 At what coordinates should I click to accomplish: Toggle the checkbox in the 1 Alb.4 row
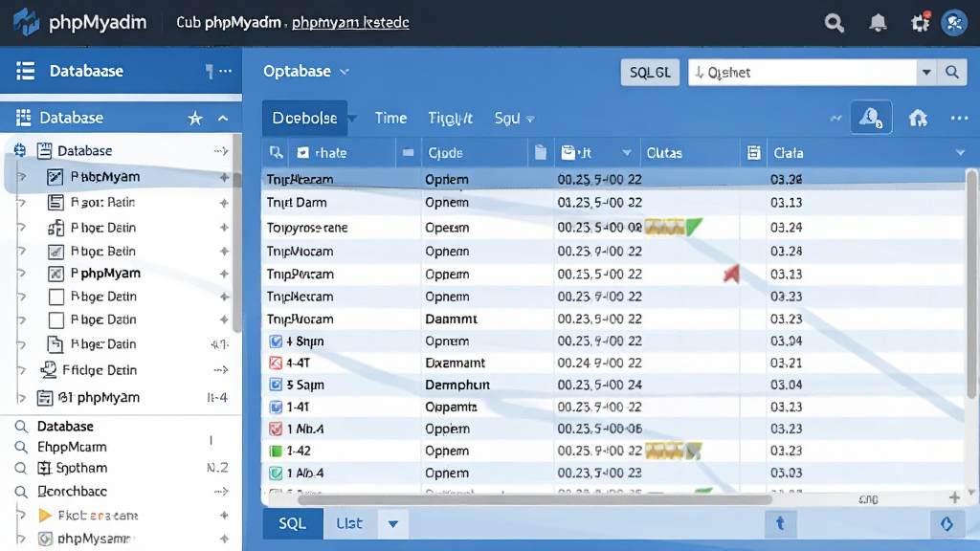tap(276, 473)
